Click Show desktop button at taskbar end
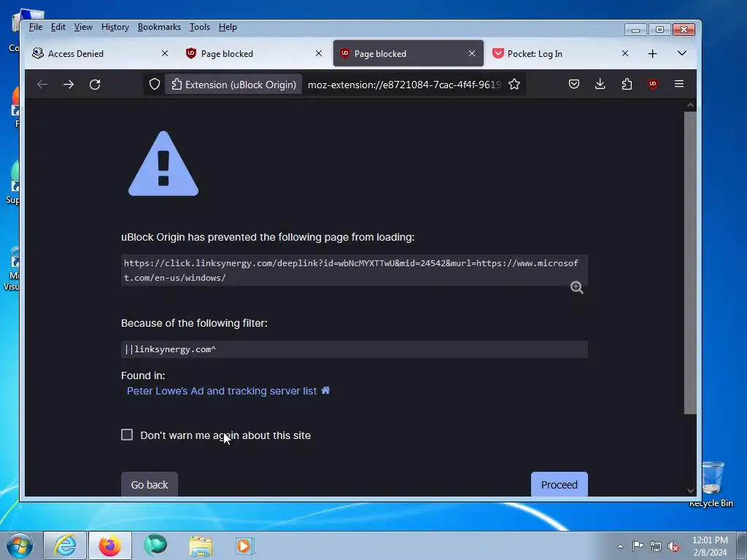Screen dimensions: 747x560 coord(742,545)
